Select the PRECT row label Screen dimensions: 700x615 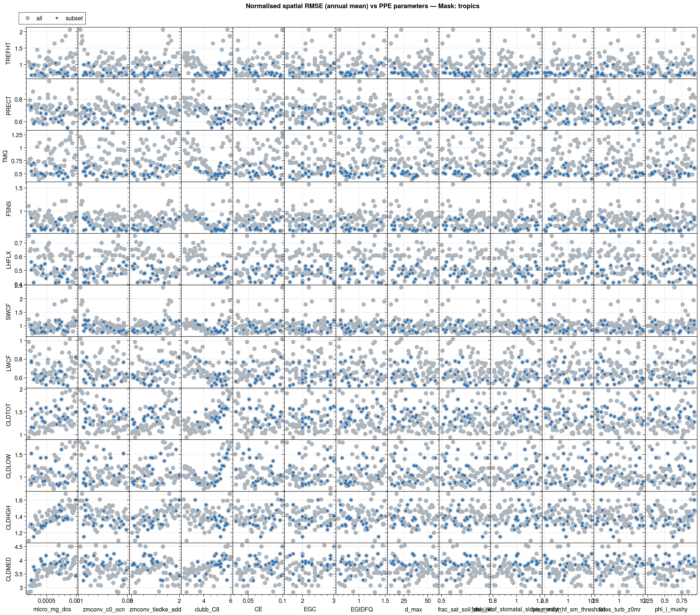tap(9, 105)
